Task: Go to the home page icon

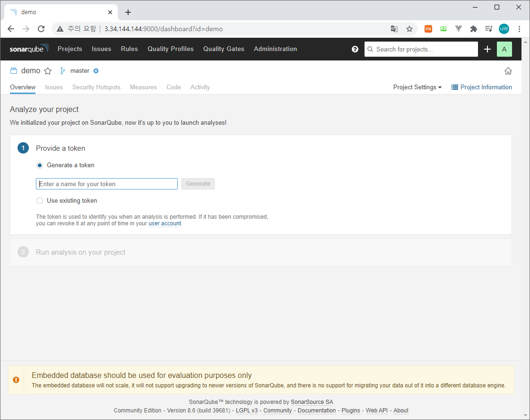Action: (508, 71)
